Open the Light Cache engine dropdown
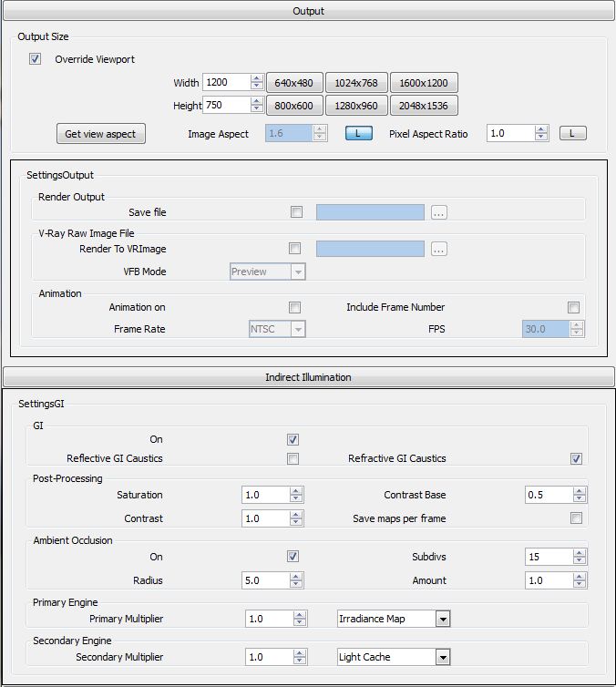 394,657
